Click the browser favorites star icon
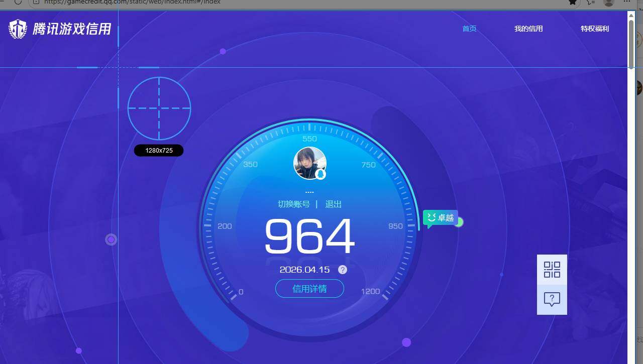Viewport: 643px width, 364px height. [572, 2]
